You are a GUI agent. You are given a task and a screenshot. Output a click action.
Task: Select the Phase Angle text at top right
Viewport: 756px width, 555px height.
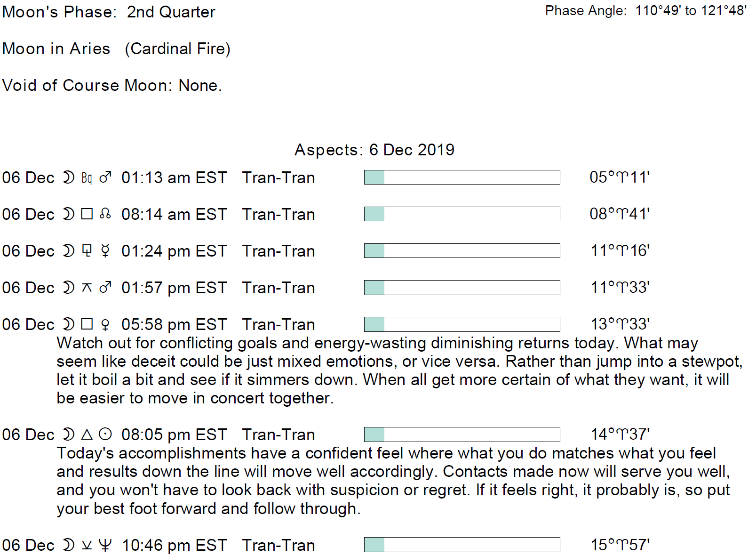tap(645, 11)
